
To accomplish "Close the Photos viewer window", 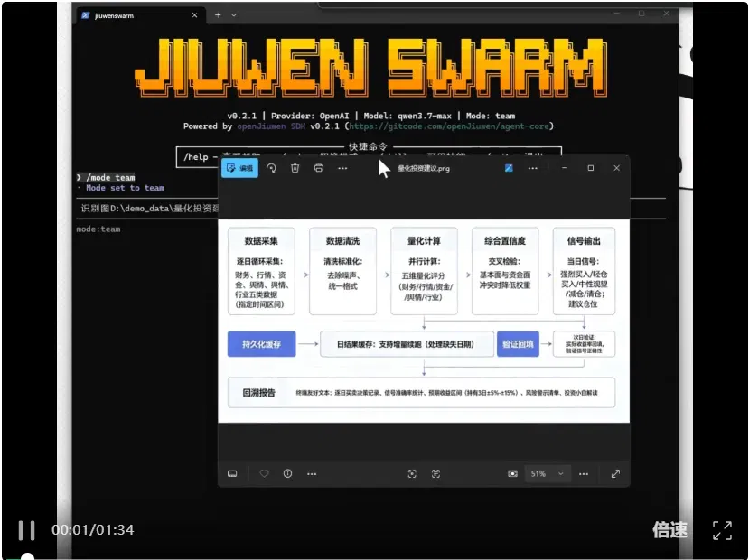I will click(x=617, y=168).
